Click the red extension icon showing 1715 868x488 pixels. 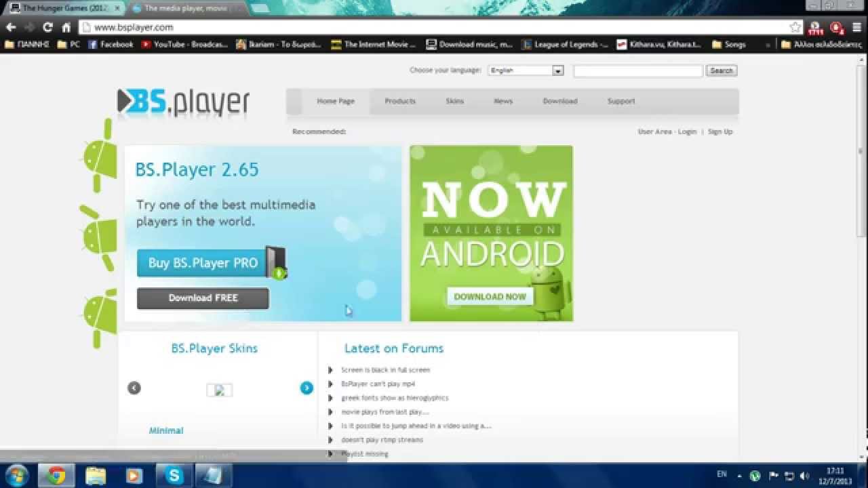pos(816,28)
